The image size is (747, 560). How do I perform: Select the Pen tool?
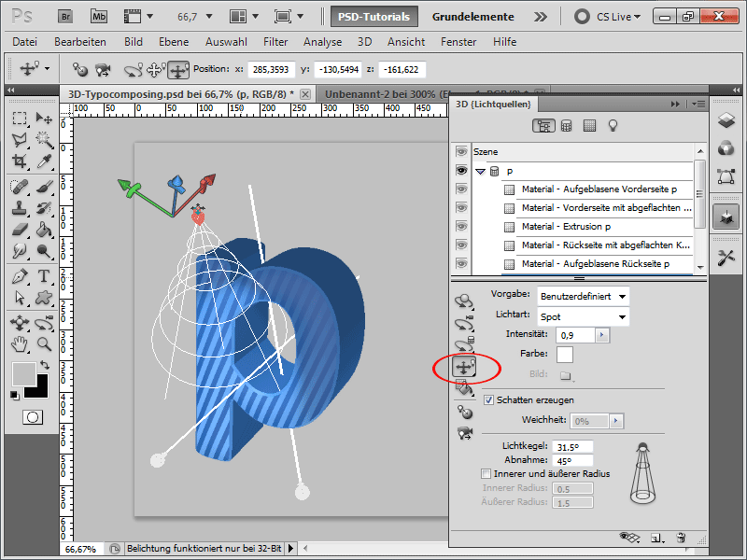(x=19, y=276)
